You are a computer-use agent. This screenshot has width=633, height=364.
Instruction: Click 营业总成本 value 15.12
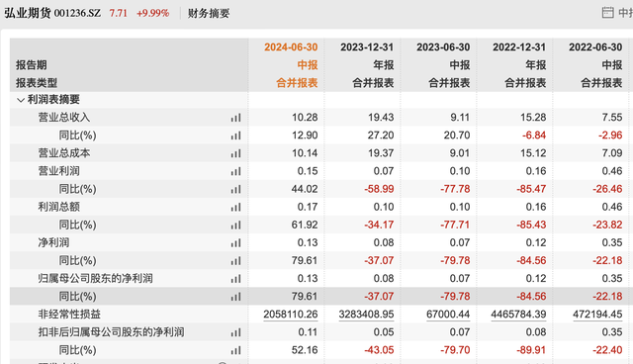pos(533,153)
